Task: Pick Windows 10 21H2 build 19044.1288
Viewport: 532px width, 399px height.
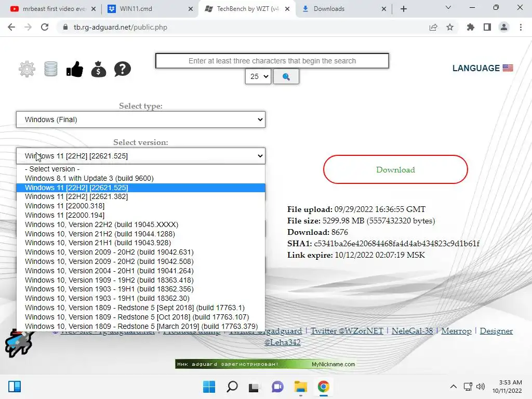Action: pos(141,234)
